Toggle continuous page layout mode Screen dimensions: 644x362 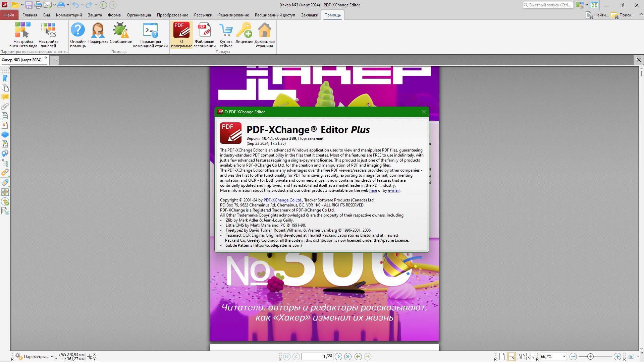tap(511, 357)
